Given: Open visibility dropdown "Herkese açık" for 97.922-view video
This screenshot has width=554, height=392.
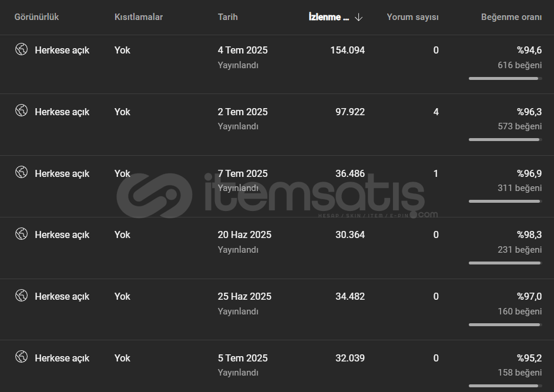Looking at the screenshot, I should coord(62,112).
